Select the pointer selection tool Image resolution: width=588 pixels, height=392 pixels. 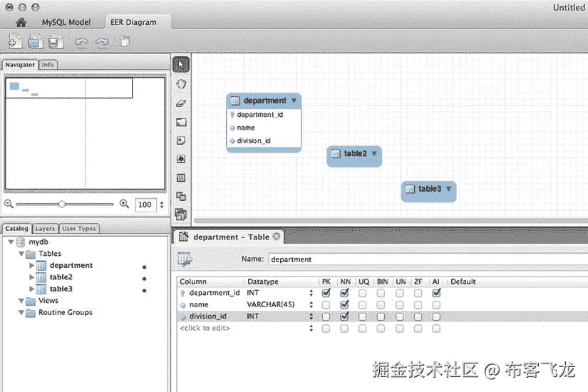181,65
